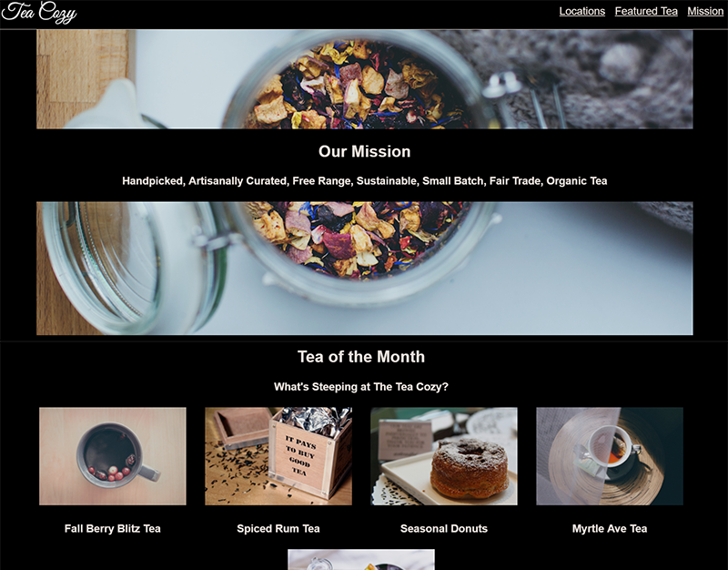Image resolution: width=728 pixels, height=570 pixels.
Task: Click the Tea Cozy script logo
Action: click(x=39, y=13)
